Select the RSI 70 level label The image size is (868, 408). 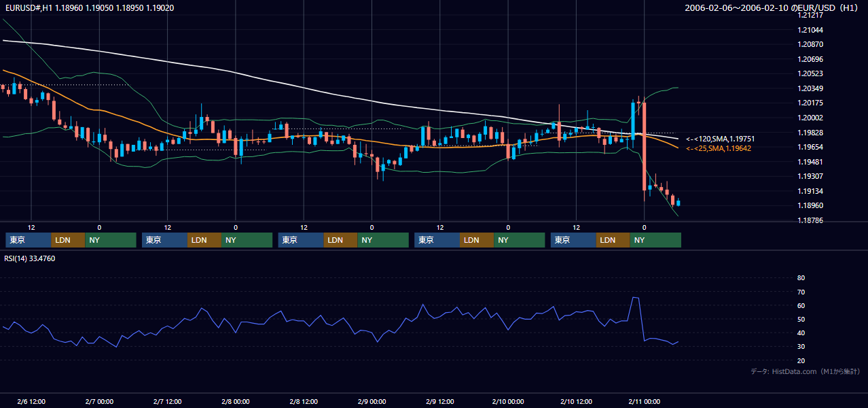coord(801,292)
